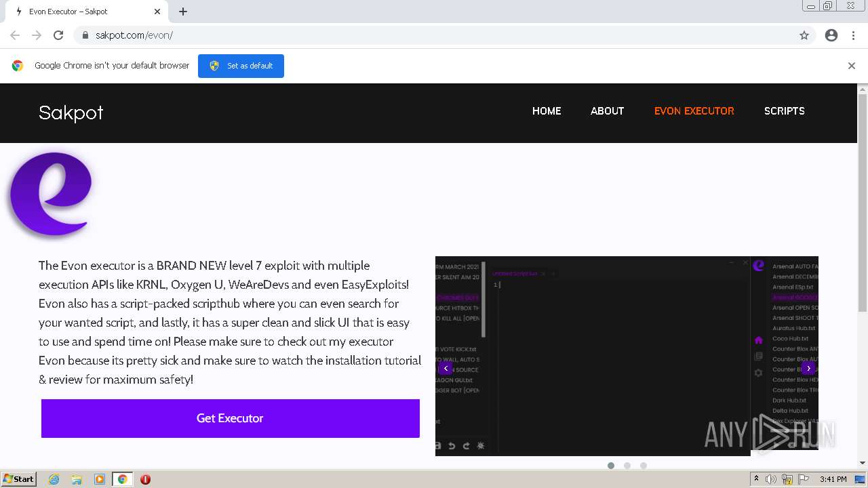Click the show desktop tray icon
This screenshot has height=488, width=868.
click(861, 479)
